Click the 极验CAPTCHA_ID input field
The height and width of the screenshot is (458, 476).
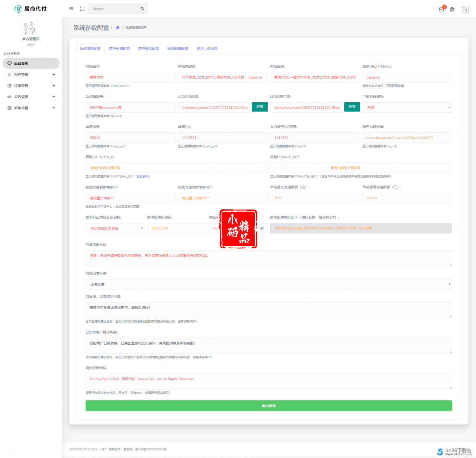177,168
